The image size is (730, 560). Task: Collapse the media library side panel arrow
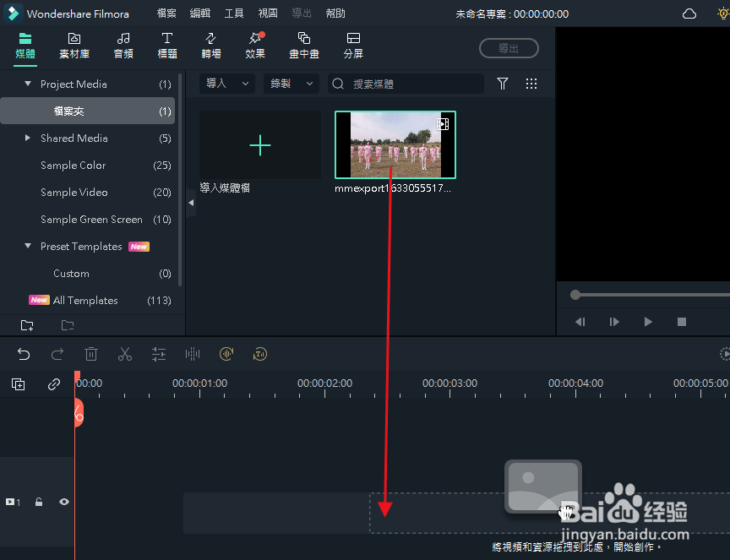[x=191, y=203]
